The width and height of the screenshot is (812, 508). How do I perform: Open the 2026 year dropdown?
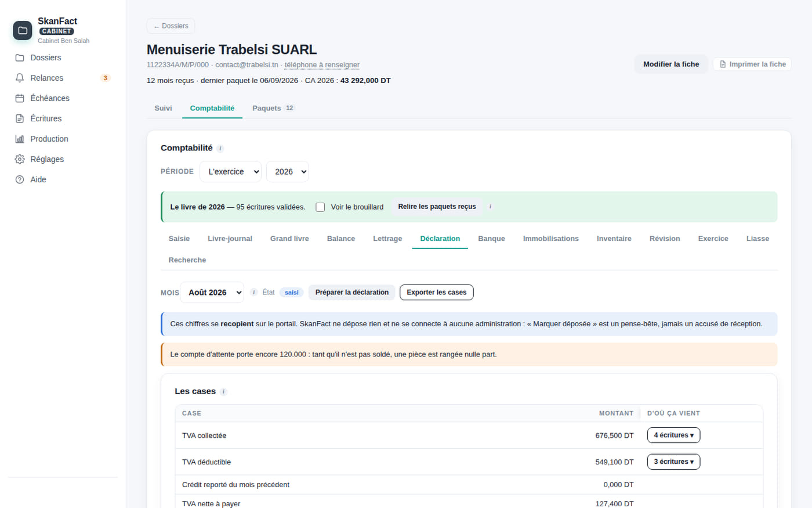tap(288, 172)
